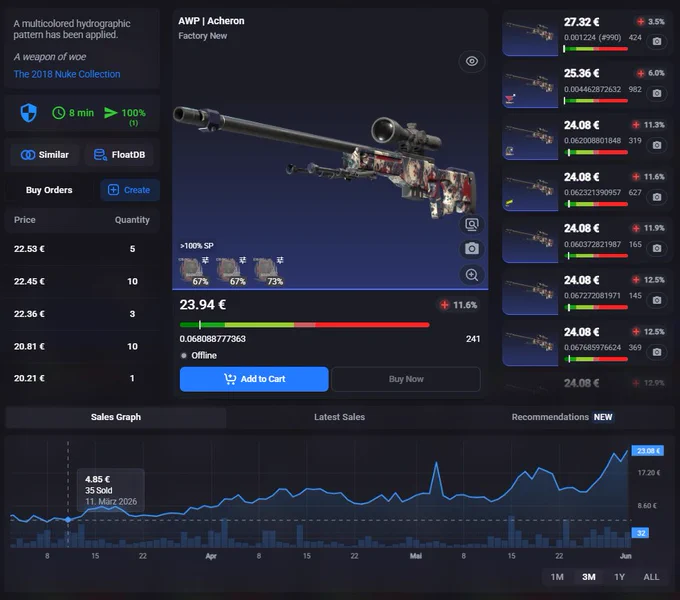Open the Recommendations NEW tab
The width and height of the screenshot is (680, 600).
[x=562, y=417]
